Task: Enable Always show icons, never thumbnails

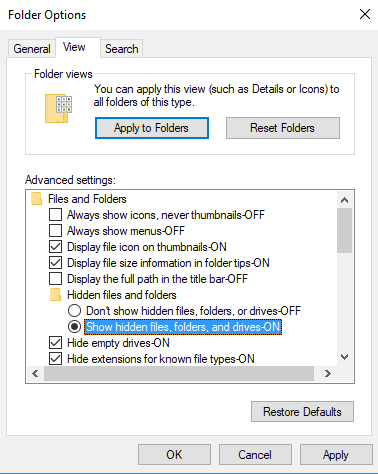Action: tap(55, 215)
